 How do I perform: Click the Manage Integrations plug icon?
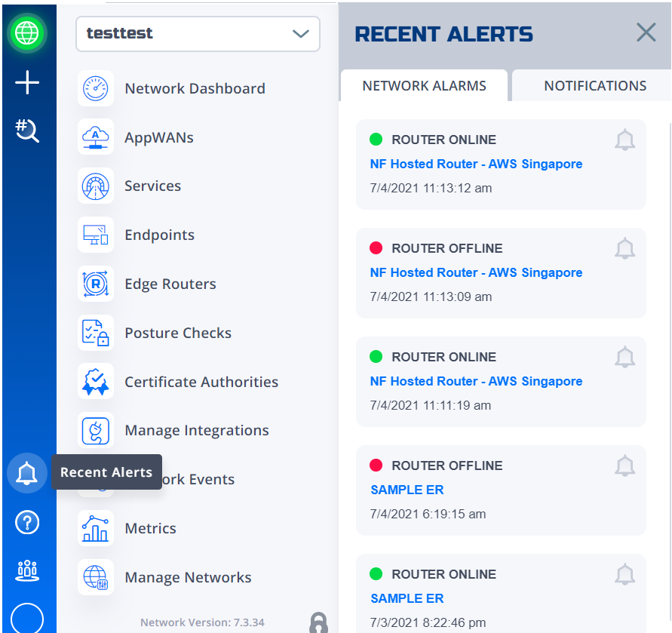point(96,431)
